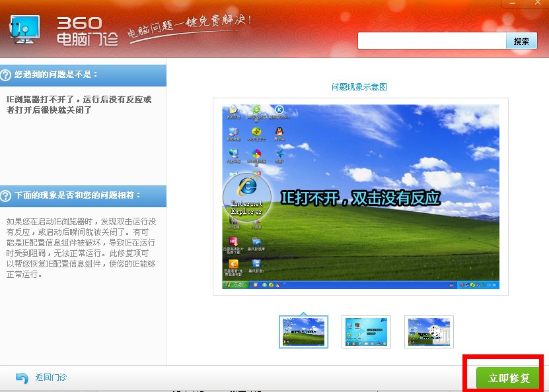Select the first desktop-screenshot thumbnail
The image size is (549, 392).
(x=303, y=331)
